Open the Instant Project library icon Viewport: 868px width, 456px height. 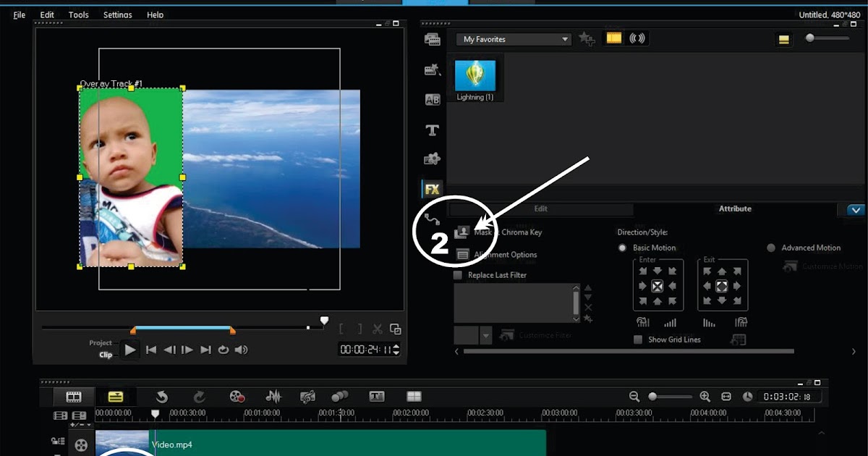[432, 70]
